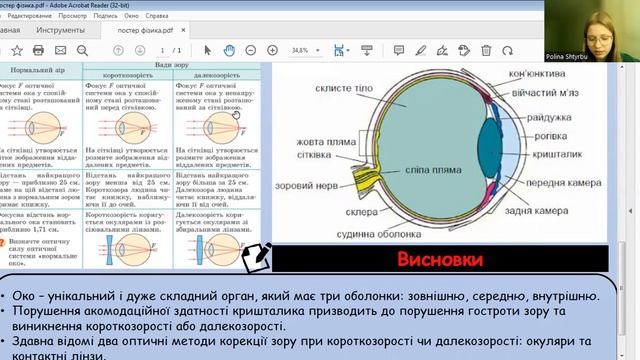This screenshot has width=640, height=360.
Task: Go to the previous page arrow
Action: point(118,51)
